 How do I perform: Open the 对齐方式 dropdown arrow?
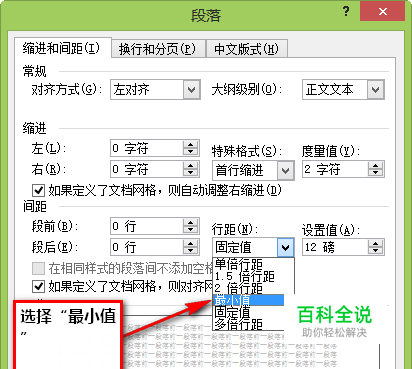coord(192,89)
